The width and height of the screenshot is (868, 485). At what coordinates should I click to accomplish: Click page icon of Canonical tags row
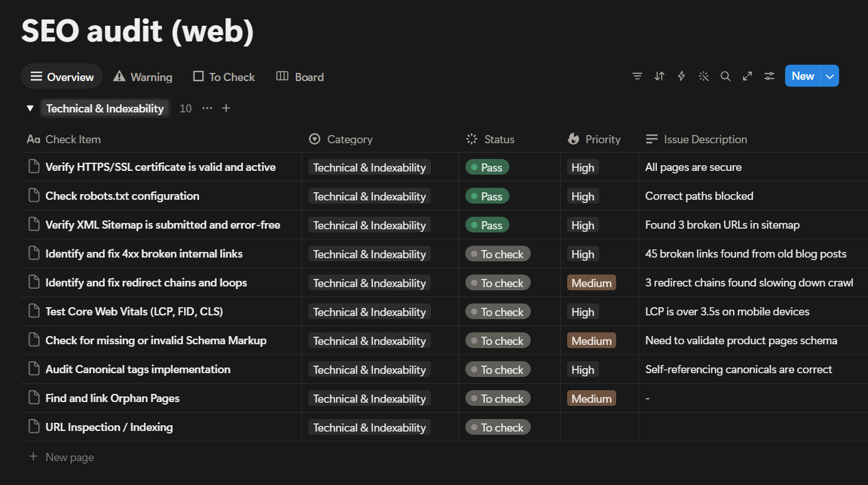click(34, 369)
